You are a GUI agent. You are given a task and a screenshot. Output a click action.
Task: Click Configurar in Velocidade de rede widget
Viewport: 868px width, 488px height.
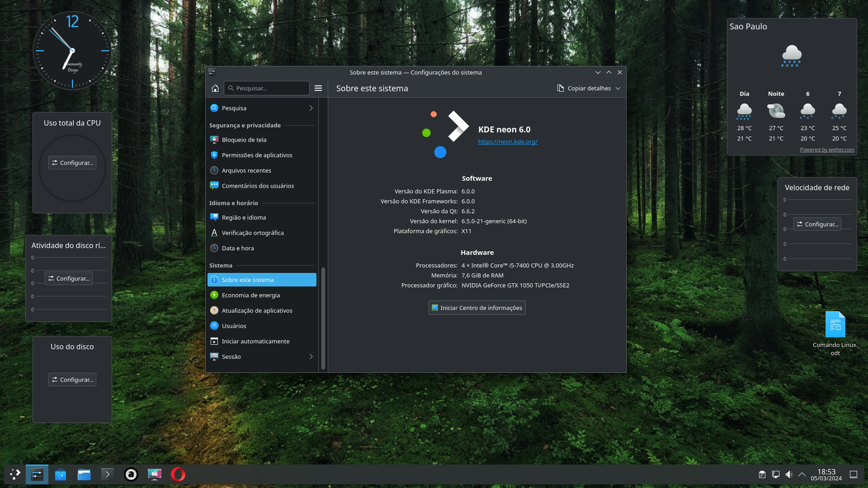coord(817,224)
